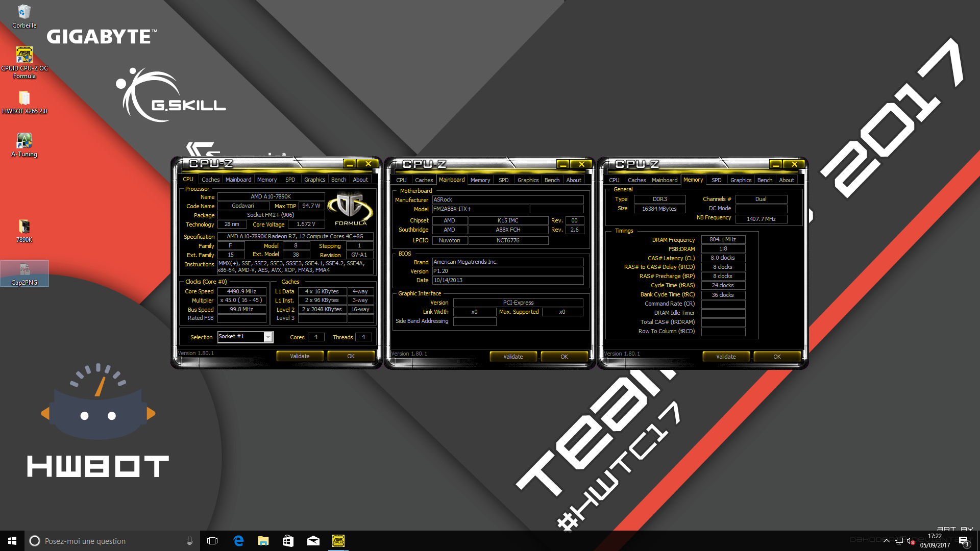Open Graphics tab in Mainboard window

click(528, 180)
